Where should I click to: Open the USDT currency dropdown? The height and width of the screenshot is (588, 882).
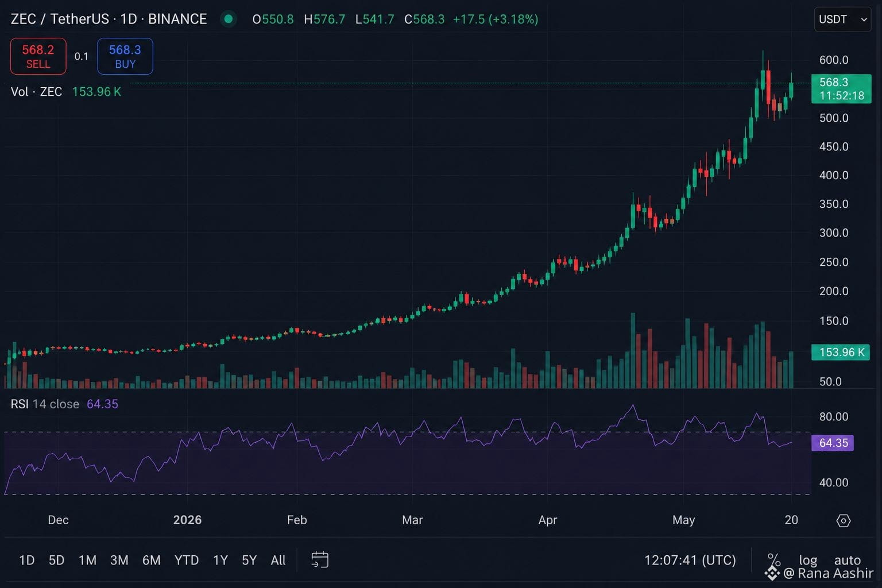pos(842,20)
